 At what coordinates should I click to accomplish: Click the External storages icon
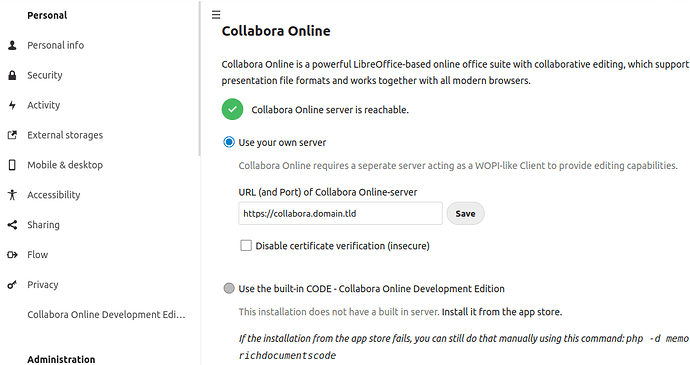click(x=12, y=135)
